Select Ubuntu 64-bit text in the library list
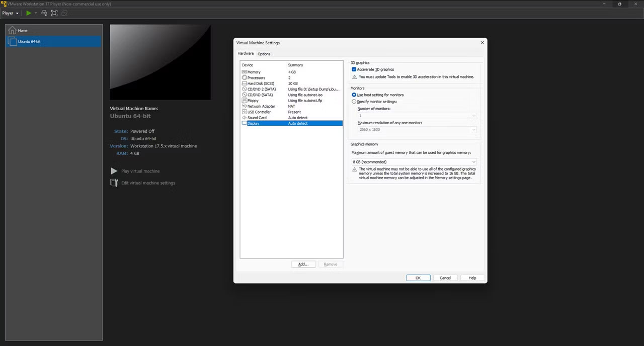This screenshot has width=644, height=346. (x=29, y=42)
